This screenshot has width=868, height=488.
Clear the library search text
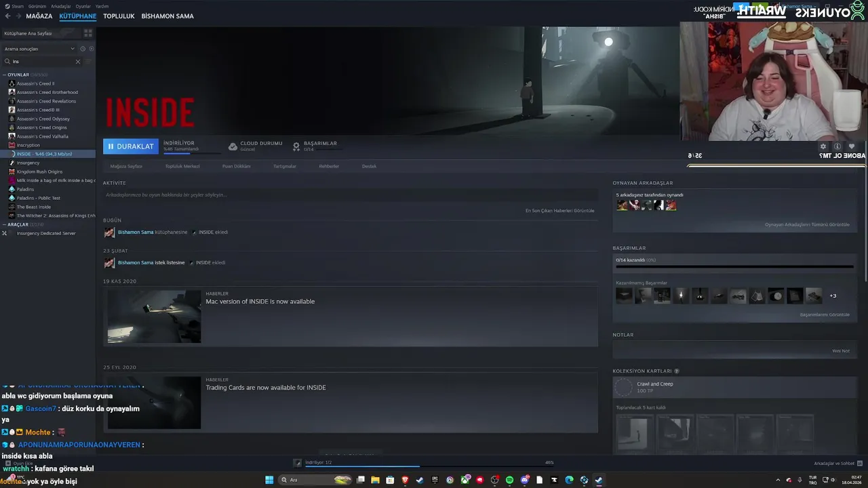coord(78,62)
